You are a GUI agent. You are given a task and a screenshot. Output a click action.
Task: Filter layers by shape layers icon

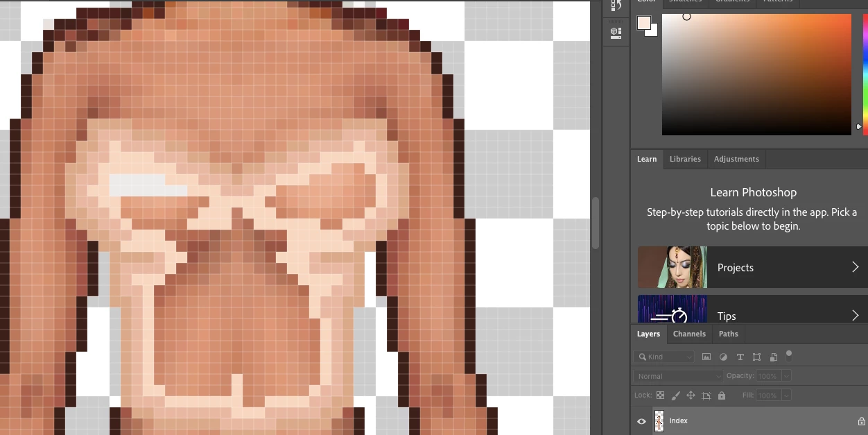(x=756, y=357)
